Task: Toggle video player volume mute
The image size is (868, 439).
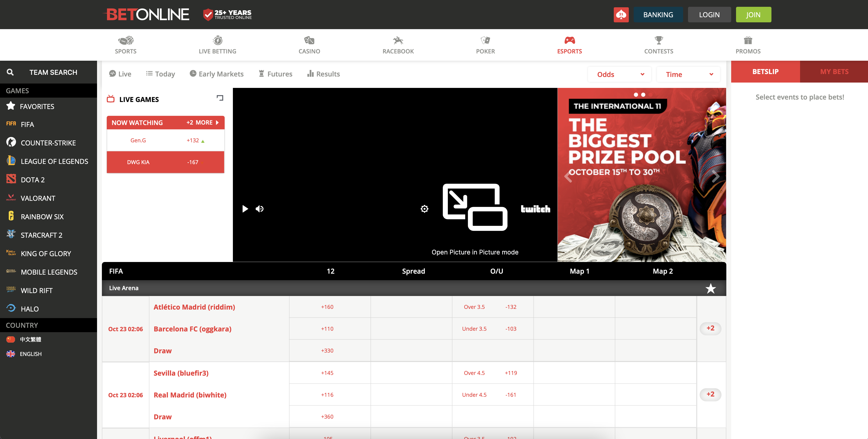Action: (260, 209)
